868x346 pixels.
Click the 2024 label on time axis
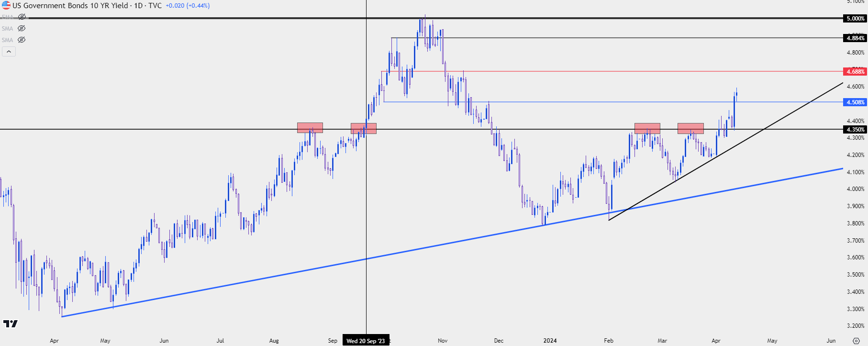550,341
